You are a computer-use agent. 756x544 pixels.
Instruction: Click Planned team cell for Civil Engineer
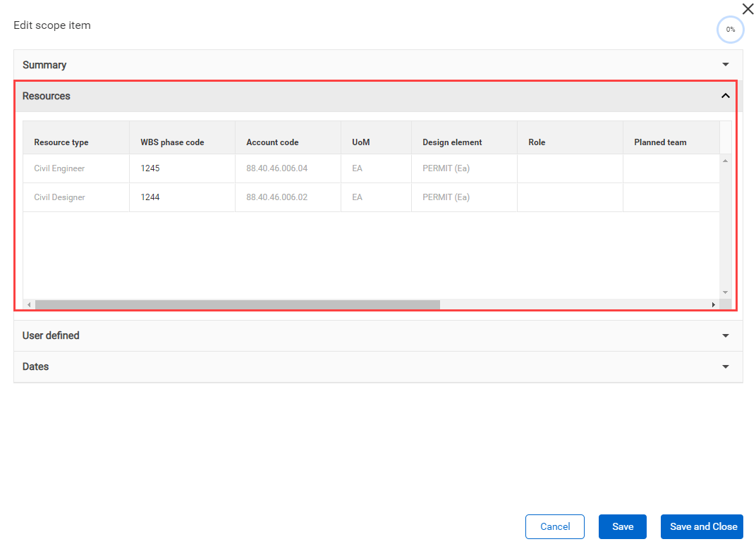[x=671, y=168]
